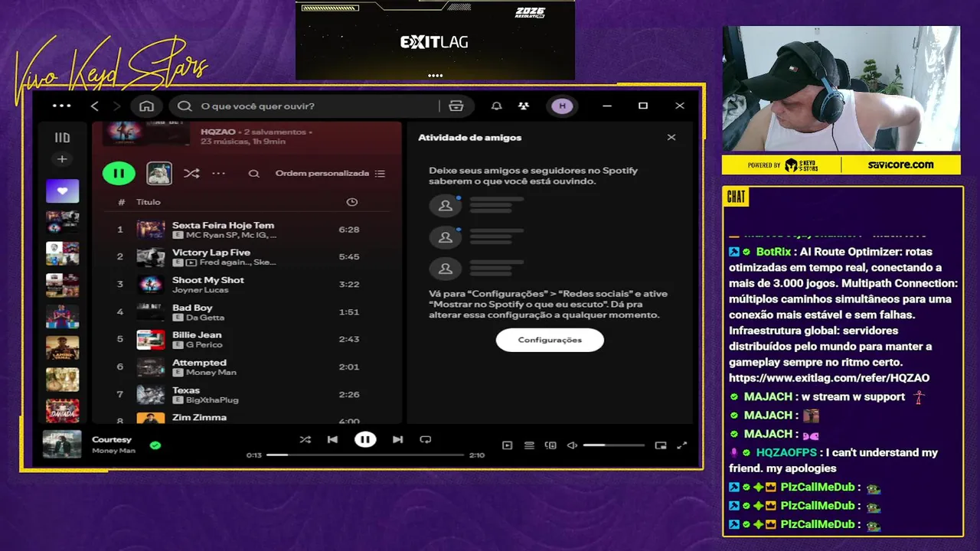Select the first friend placeholder avatar
Viewport: 980px width, 551px height.
(x=446, y=205)
